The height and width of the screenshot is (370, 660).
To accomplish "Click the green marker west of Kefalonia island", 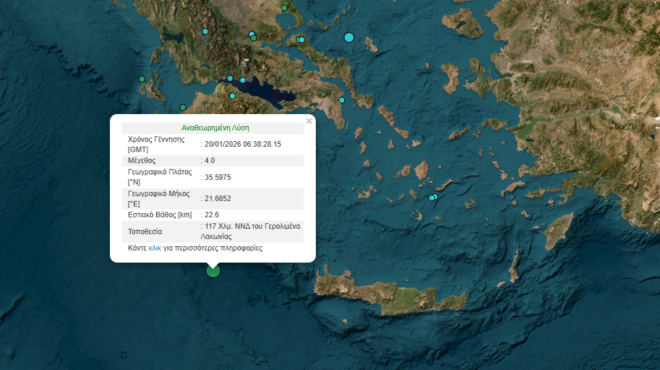I will coord(142,79).
